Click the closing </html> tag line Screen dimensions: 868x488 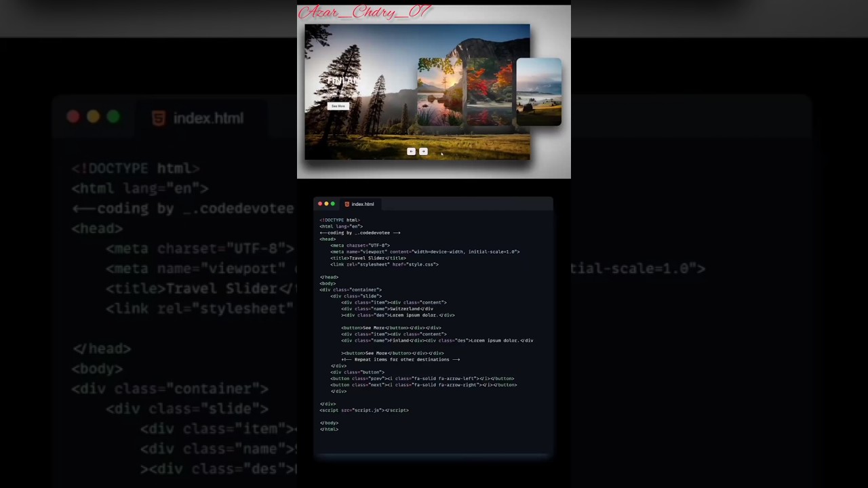pyautogui.click(x=329, y=429)
